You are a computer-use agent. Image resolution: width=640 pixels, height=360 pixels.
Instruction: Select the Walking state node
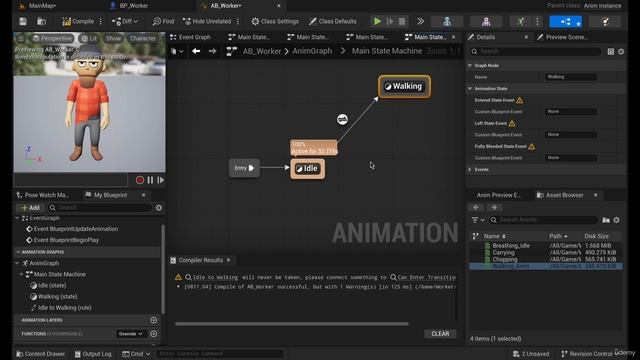click(404, 86)
